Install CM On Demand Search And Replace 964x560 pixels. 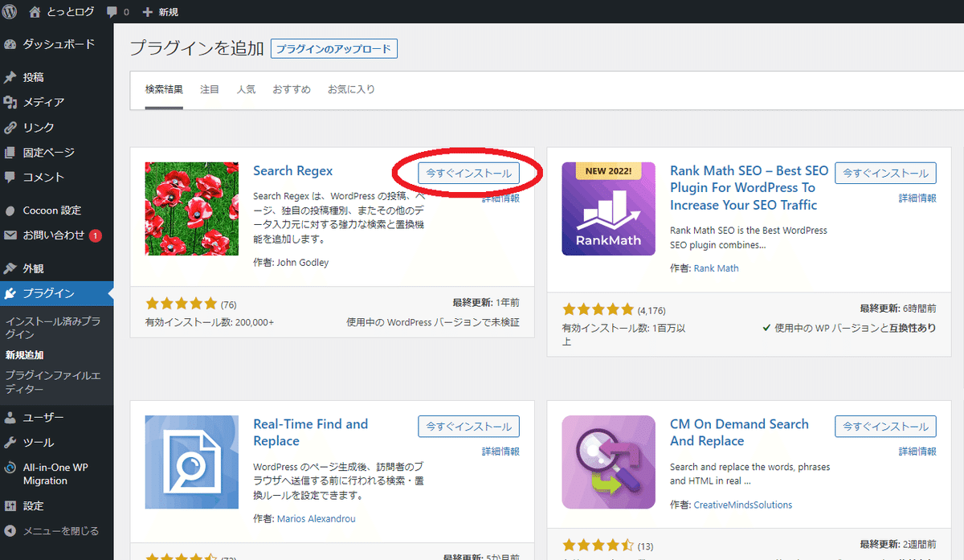click(x=886, y=426)
